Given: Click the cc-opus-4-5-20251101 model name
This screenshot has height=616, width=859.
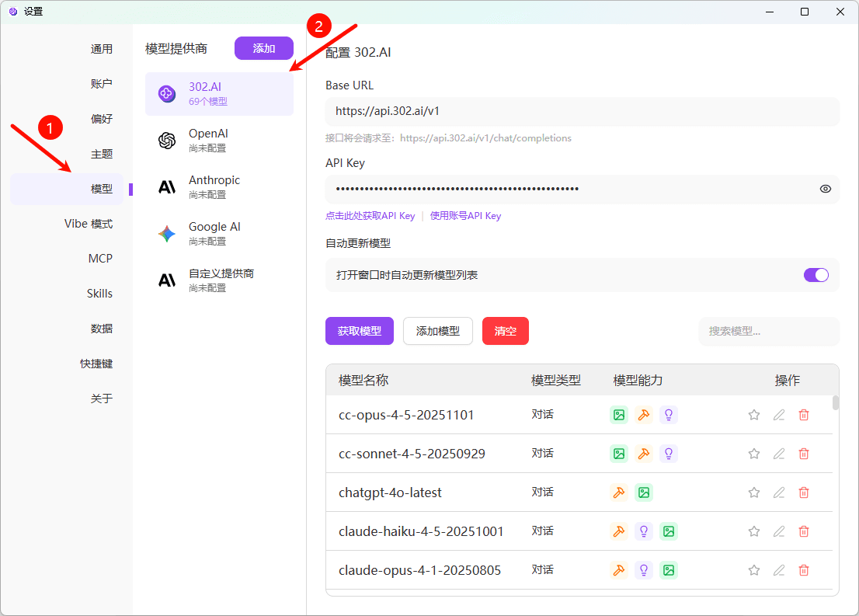Looking at the screenshot, I should [x=406, y=415].
